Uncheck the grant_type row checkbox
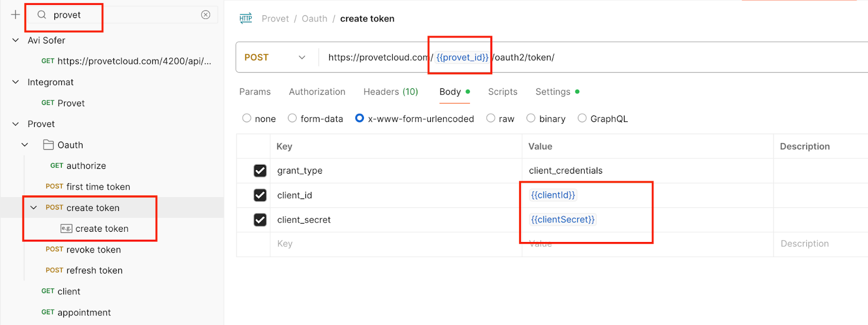Viewport: 868px width, 325px height. point(260,171)
